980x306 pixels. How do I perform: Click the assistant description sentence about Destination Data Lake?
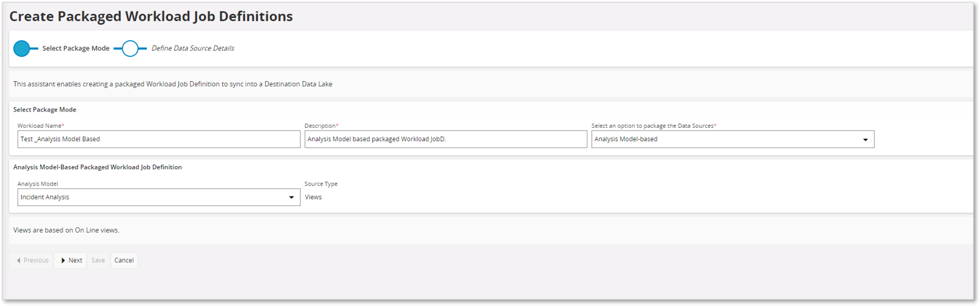coord(173,84)
